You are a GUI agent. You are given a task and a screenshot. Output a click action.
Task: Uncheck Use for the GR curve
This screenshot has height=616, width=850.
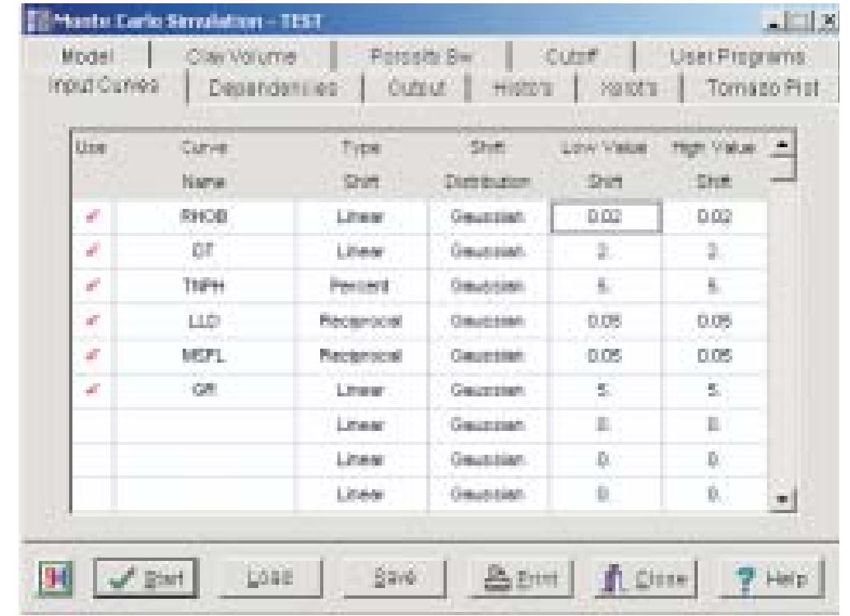[93, 390]
